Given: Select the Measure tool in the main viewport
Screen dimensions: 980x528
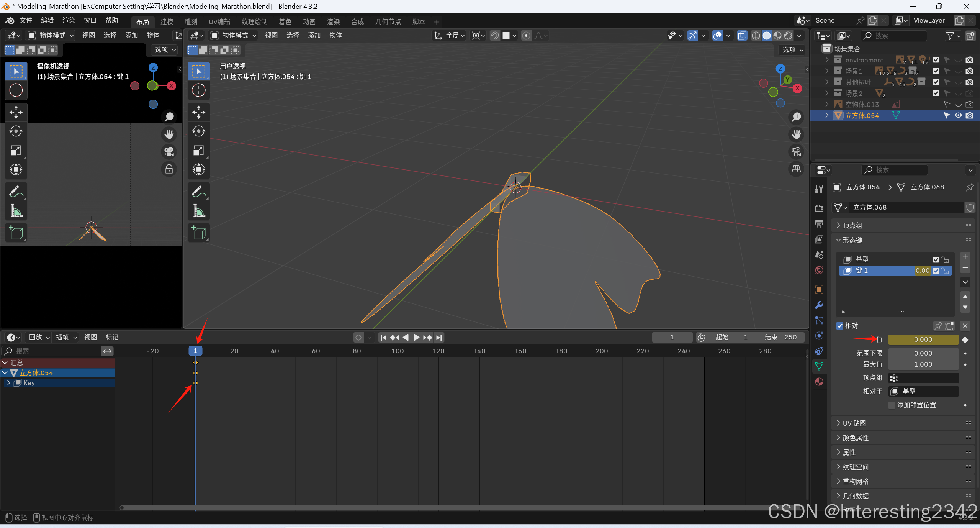Looking at the screenshot, I should [x=198, y=211].
